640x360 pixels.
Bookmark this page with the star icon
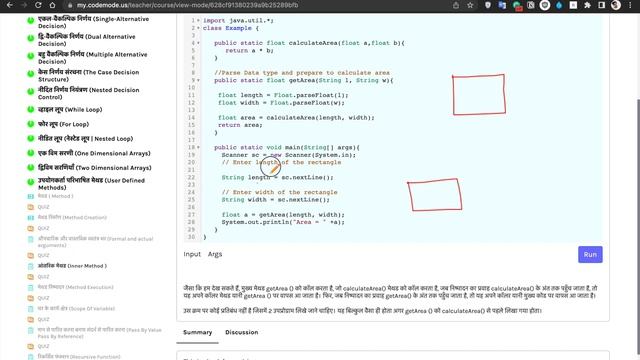click(470, 5)
